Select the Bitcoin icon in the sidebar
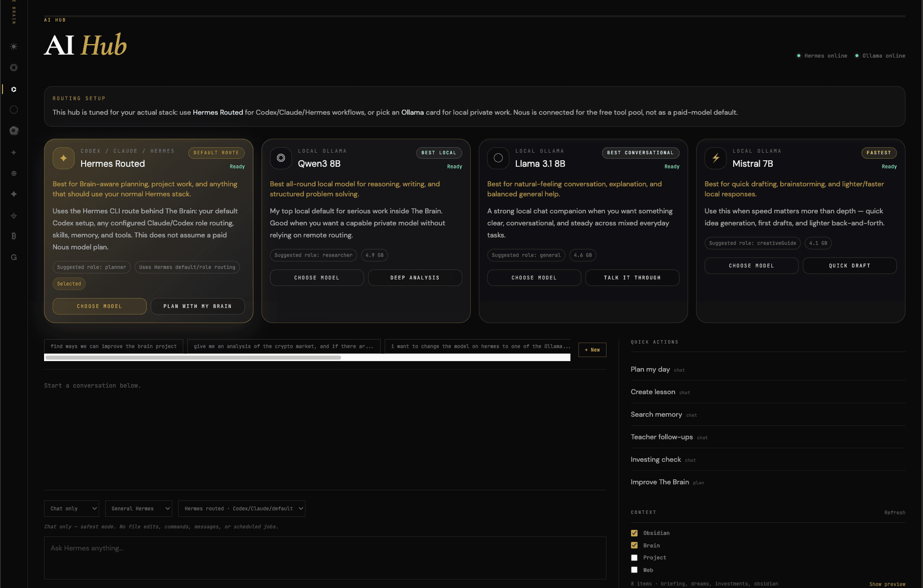 point(14,236)
